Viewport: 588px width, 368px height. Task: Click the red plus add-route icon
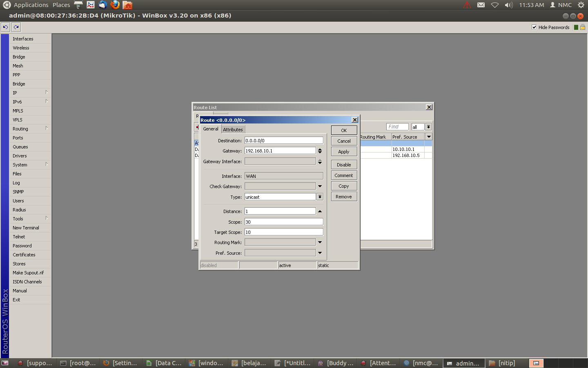click(x=197, y=127)
